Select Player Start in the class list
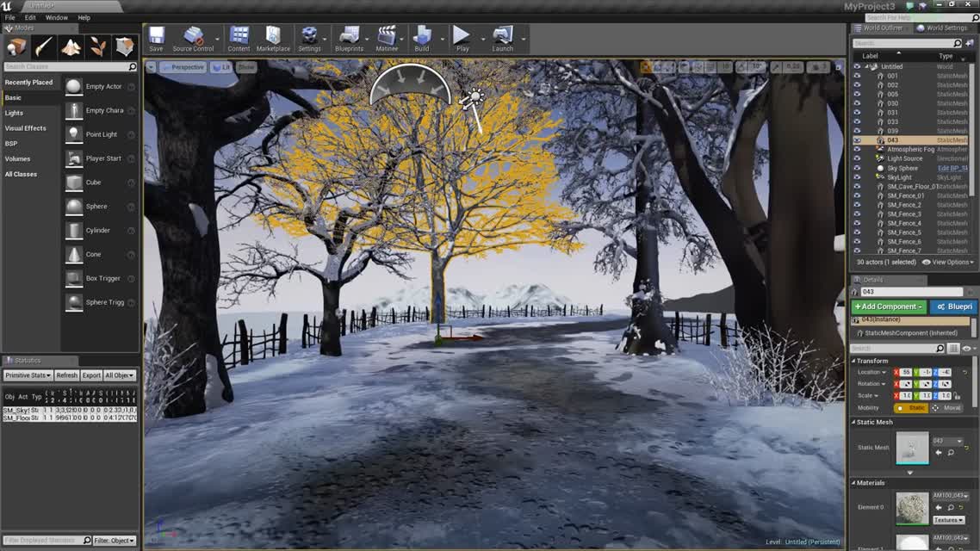 (100, 158)
